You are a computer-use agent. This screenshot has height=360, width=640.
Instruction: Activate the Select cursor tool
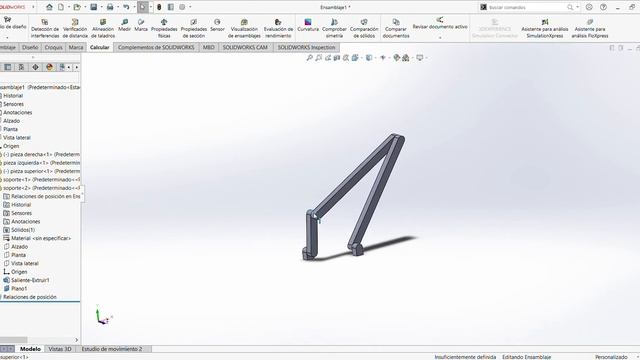click(142, 7)
